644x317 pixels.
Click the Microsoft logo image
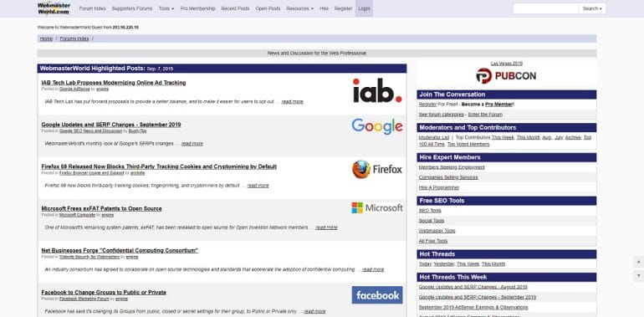pos(377,207)
